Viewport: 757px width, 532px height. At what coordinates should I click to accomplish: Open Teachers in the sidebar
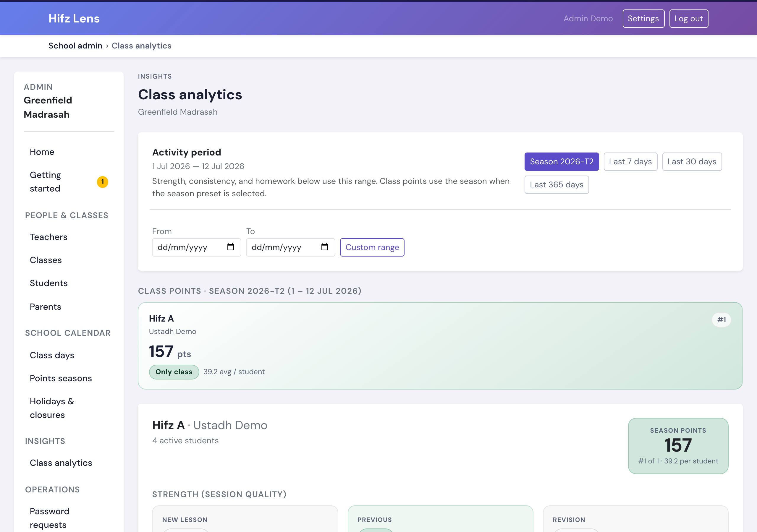tap(69, 237)
